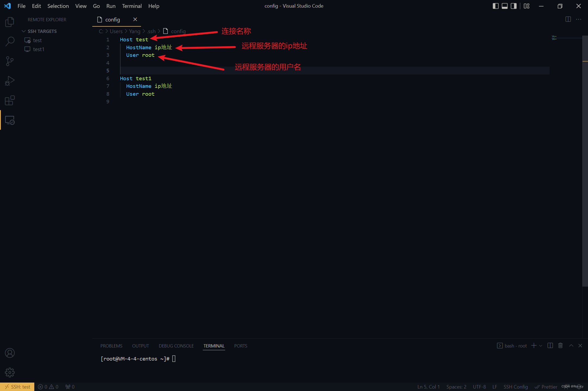Create a new terminal with plus icon
588x391 pixels.
[534, 346]
